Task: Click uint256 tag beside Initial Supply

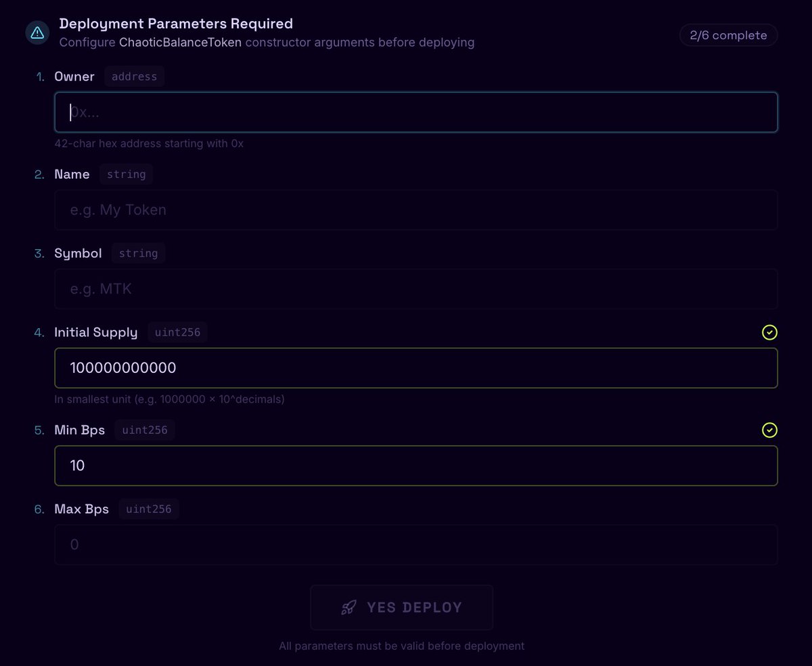Action: [178, 332]
